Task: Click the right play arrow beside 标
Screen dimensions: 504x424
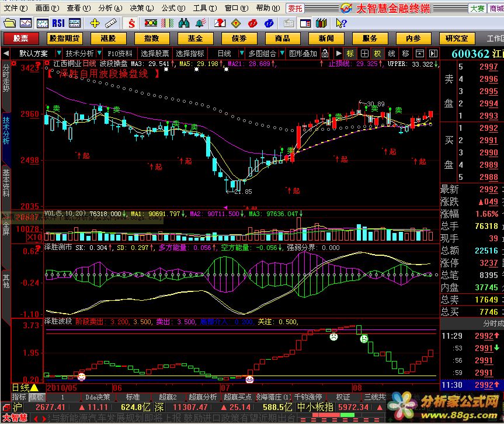Action: (x=339, y=53)
